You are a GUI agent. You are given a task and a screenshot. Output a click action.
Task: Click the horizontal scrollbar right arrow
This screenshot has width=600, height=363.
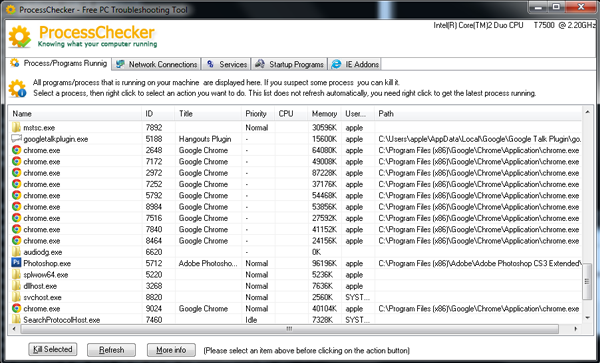(576, 329)
